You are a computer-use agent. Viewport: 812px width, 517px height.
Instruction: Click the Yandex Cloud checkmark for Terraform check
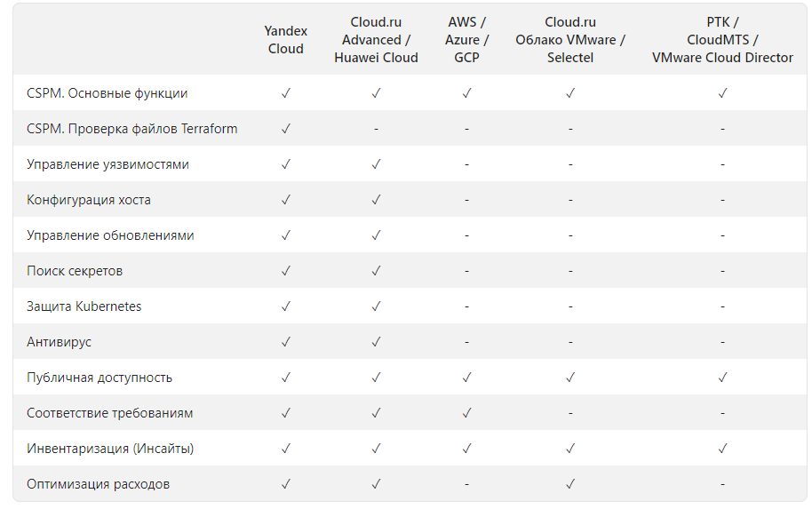(286, 129)
